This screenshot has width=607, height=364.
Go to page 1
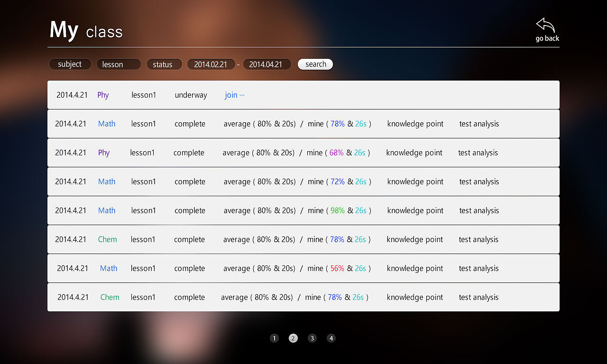[274, 338]
